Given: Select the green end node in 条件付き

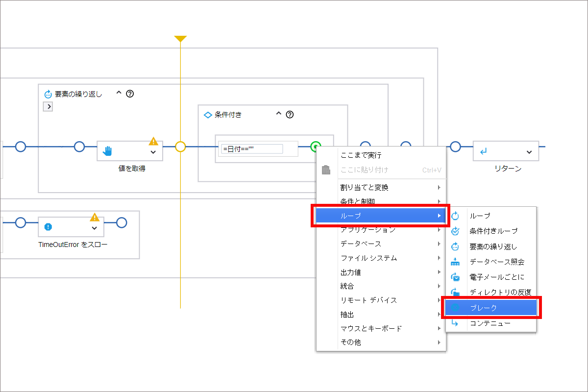Looking at the screenshot, I should click(x=316, y=146).
